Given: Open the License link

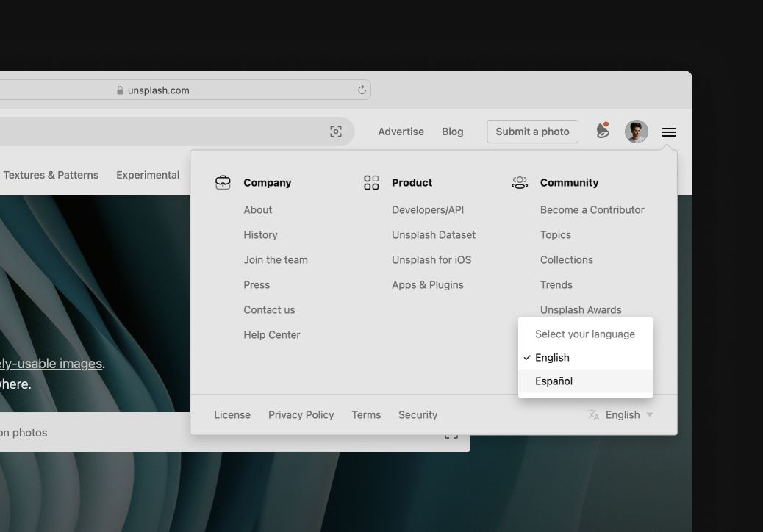Looking at the screenshot, I should tap(232, 415).
